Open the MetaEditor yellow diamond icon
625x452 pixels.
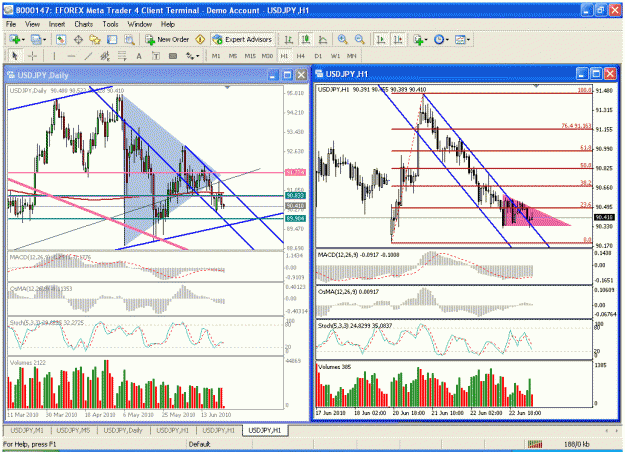pyautogui.click(x=200, y=39)
